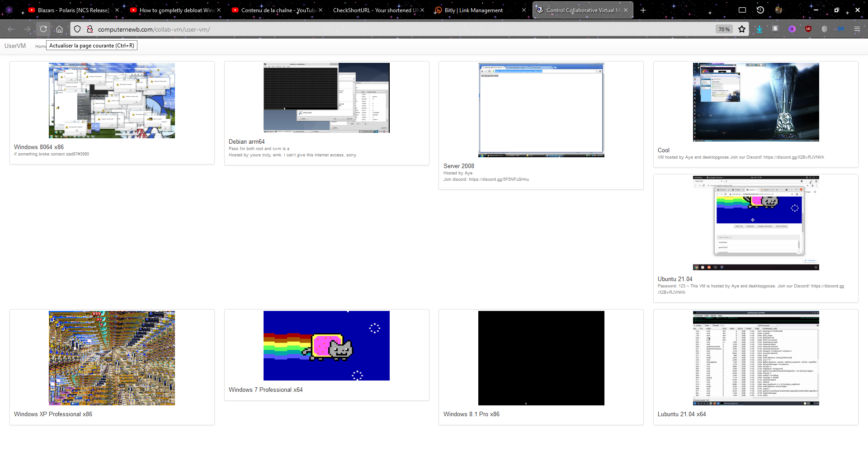This screenshot has height=470, width=868.
Task: Switch to Bitly Link Management tab
Action: (473, 10)
